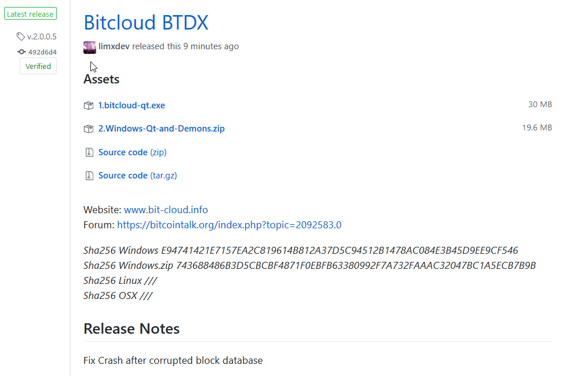Open the Latest release badge
Screen dimensions: 588x376
30,14
